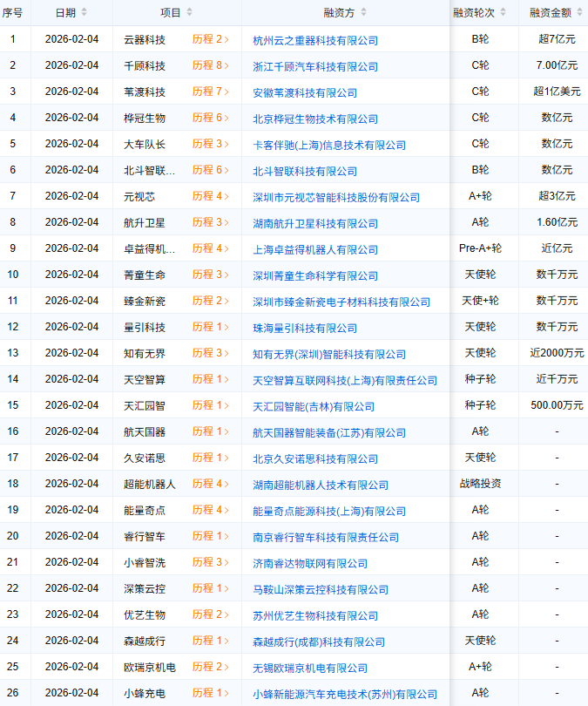
Task: Expand 历程 2 for 云器科技
Action: (x=211, y=39)
